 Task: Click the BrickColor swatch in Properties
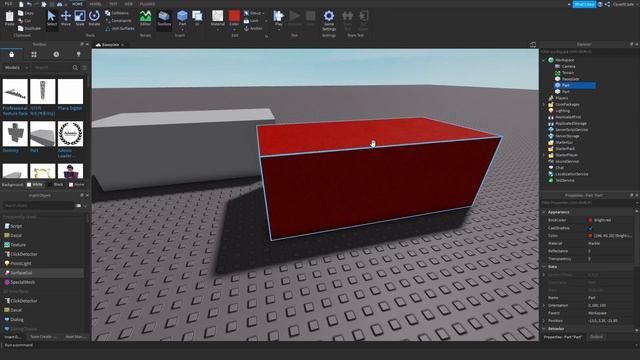click(590, 220)
